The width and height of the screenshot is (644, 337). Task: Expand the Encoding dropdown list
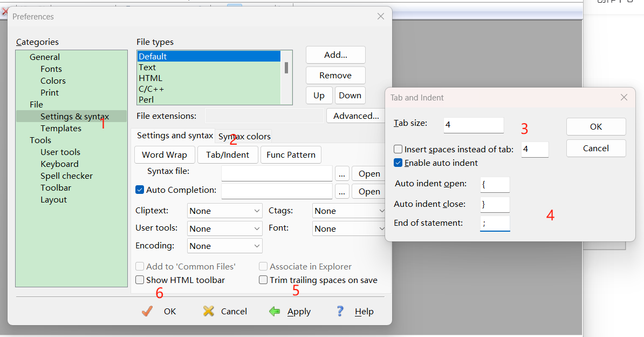[224, 246]
